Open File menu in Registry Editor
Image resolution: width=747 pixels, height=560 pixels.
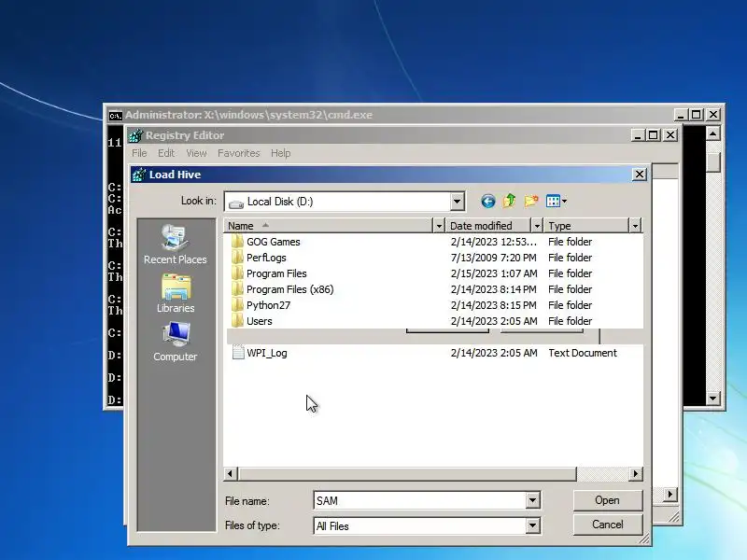click(x=139, y=153)
